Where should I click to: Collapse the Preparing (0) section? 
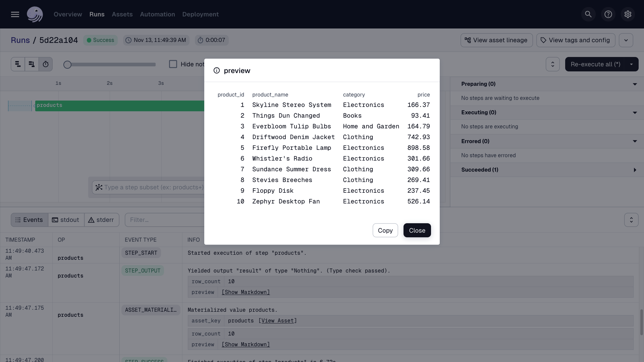pyautogui.click(x=635, y=84)
